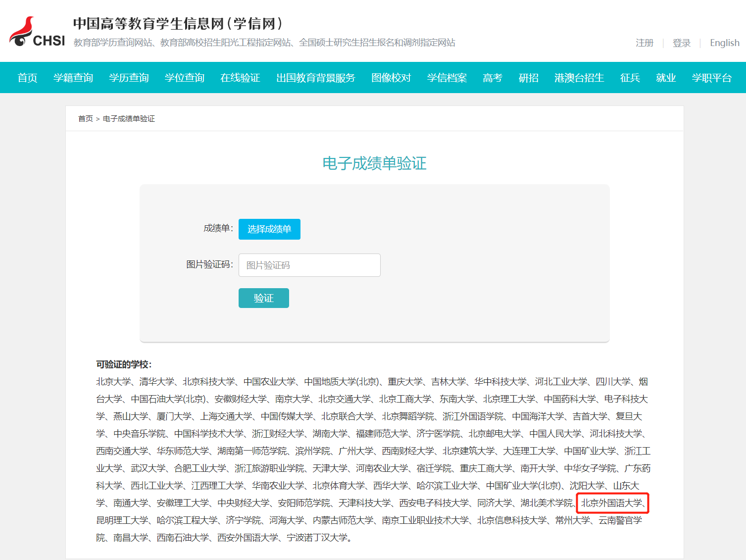The image size is (746, 560).
Task: Click the 注册 link in the header
Action: click(645, 43)
